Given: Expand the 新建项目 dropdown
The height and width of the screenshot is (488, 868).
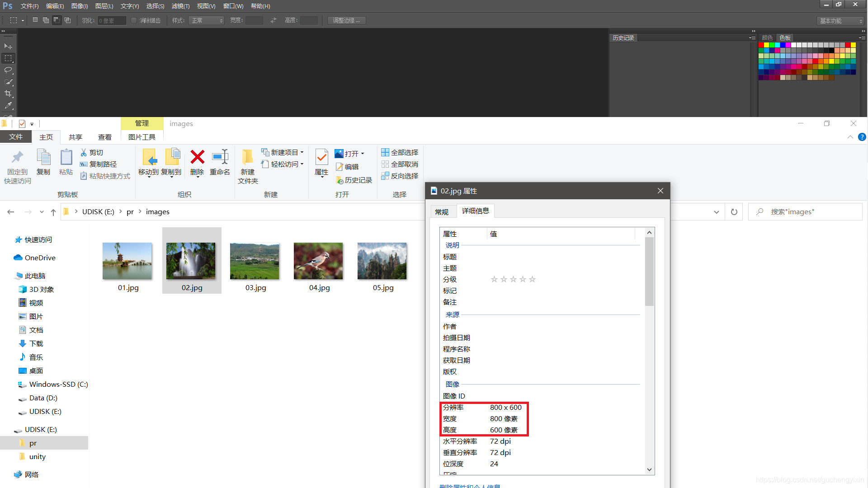Looking at the screenshot, I should (x=302, y=153).
